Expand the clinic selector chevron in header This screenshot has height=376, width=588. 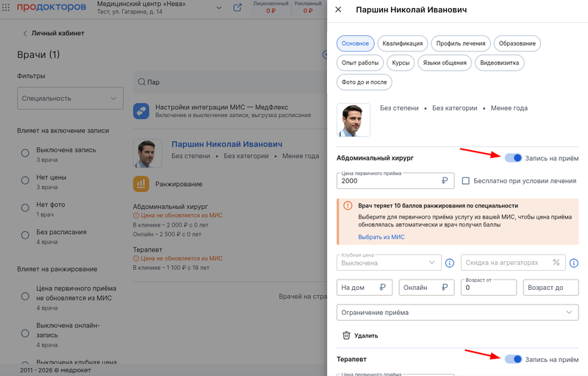tap(219, 8)
